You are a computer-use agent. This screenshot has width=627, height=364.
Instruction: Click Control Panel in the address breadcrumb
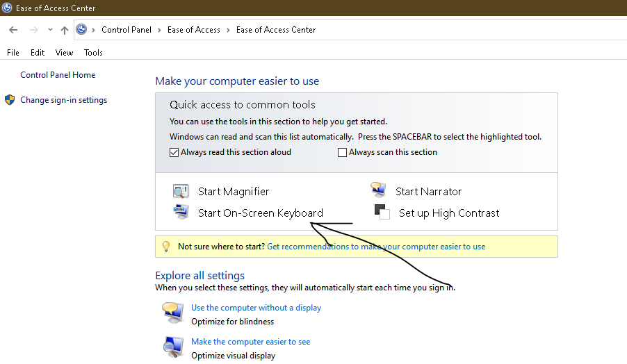coord(127,30)
